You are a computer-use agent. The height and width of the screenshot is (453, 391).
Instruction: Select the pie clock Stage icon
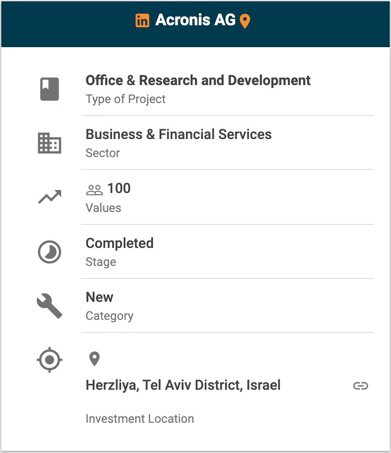pos(49,252)
